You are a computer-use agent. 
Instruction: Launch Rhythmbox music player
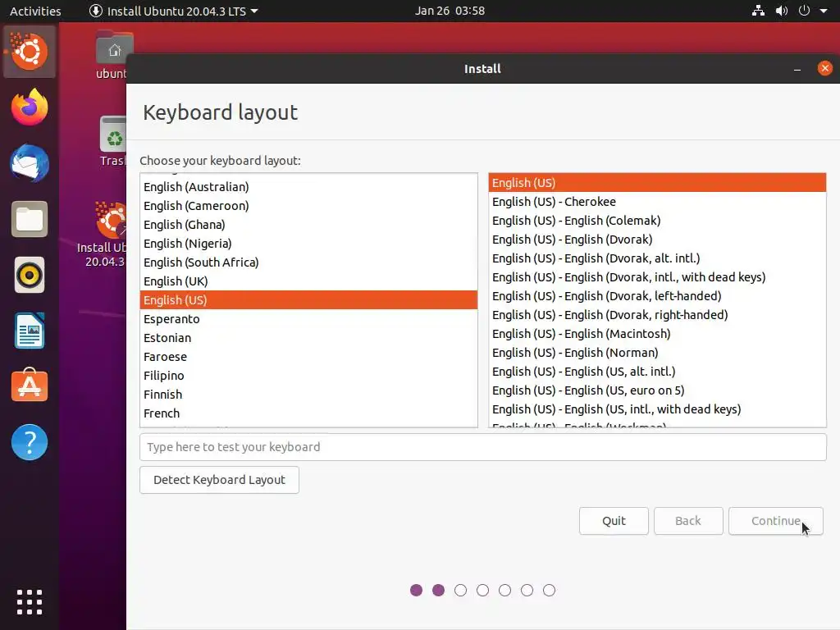30,275
